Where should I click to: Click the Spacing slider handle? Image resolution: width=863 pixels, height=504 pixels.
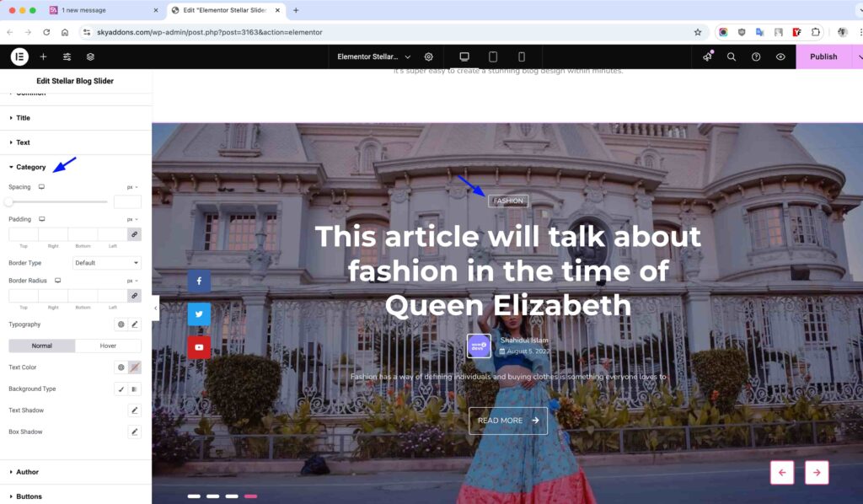coord(8,202)
